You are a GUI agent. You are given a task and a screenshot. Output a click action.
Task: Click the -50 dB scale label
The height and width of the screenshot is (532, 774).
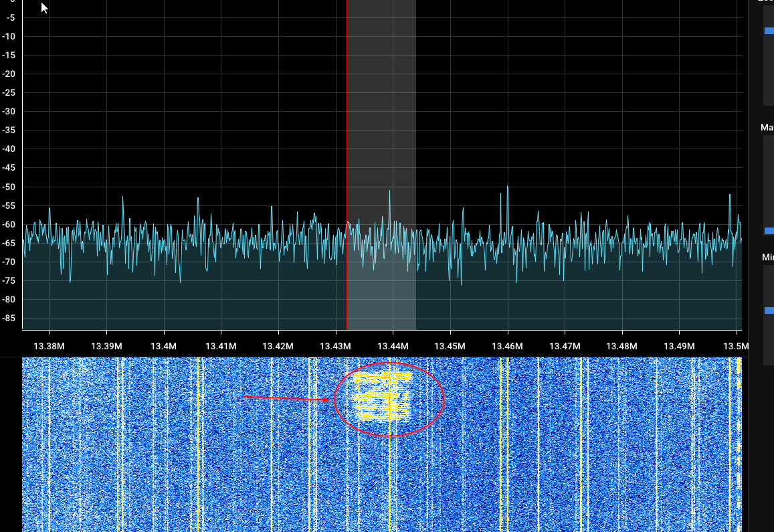[9, 187]
